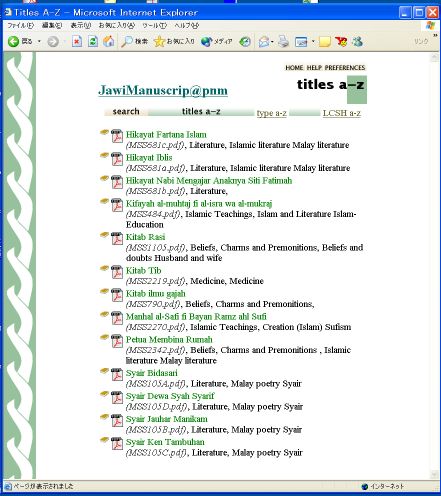Screen dimensions: 441x496
Task: Open the Media pane with the globe icon
Action: (206, 42)
